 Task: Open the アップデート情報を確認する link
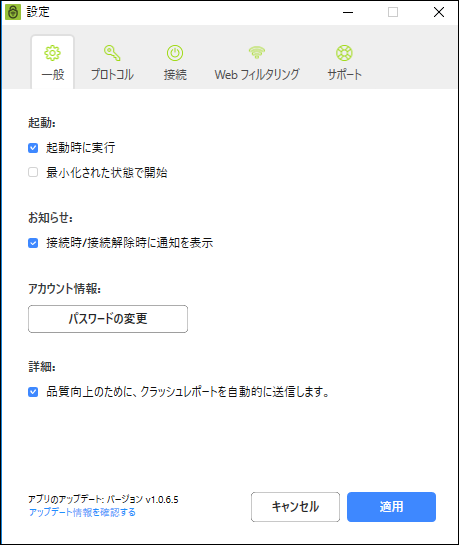82,512
